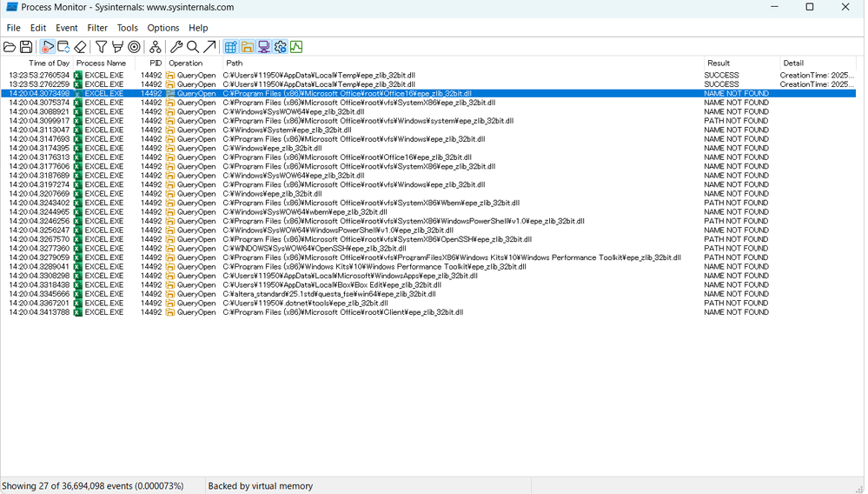Save events with the floppy disk icon
Image resolution: width=868 pixels, height=494 pixels.
pos(25,47)
